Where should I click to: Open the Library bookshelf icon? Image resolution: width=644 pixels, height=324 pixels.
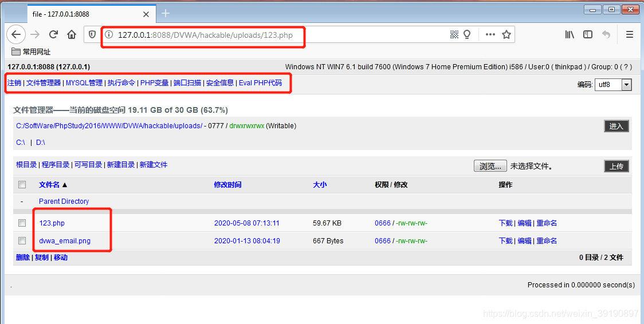[570, 34]
